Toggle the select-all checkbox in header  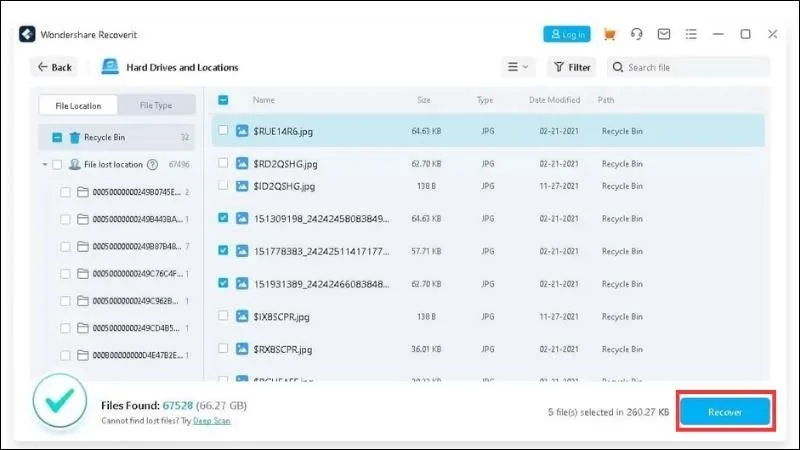223,100
